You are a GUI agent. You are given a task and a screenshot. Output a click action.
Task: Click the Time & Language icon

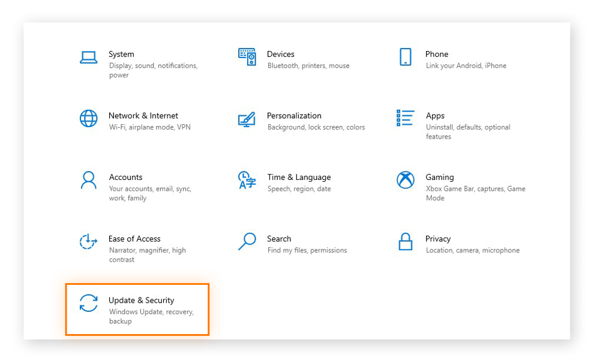tap(247, 180)
